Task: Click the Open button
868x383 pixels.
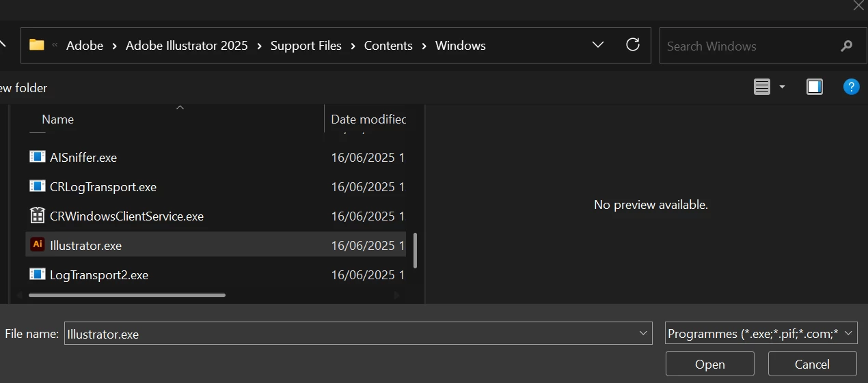Action: [710, 364]
